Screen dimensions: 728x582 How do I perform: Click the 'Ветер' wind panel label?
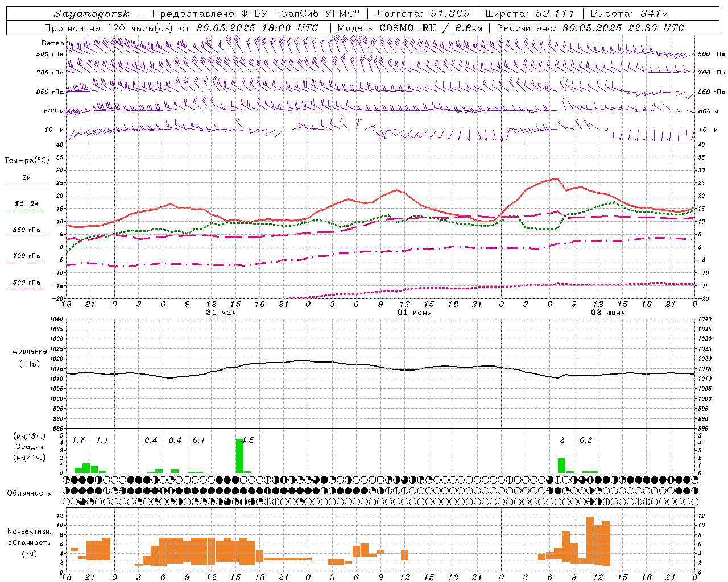tap(52, 43)
